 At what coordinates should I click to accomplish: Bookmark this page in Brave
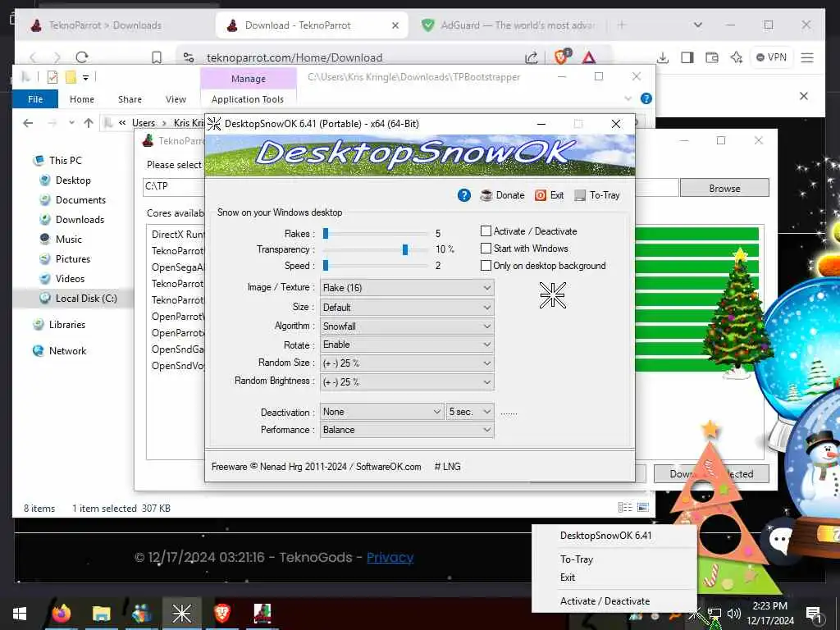click(157, 57)
